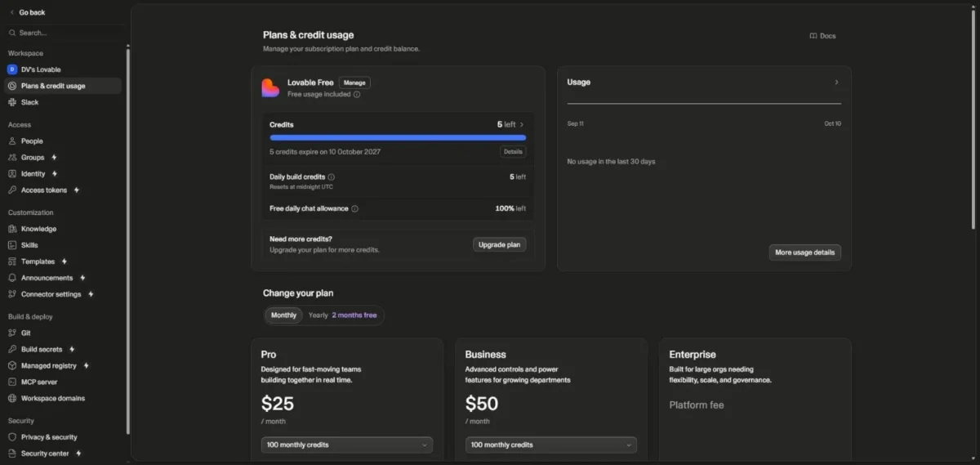Click the lightning badge next to Groups
This screenshot has height=465, width=980.
coord(55,157)
